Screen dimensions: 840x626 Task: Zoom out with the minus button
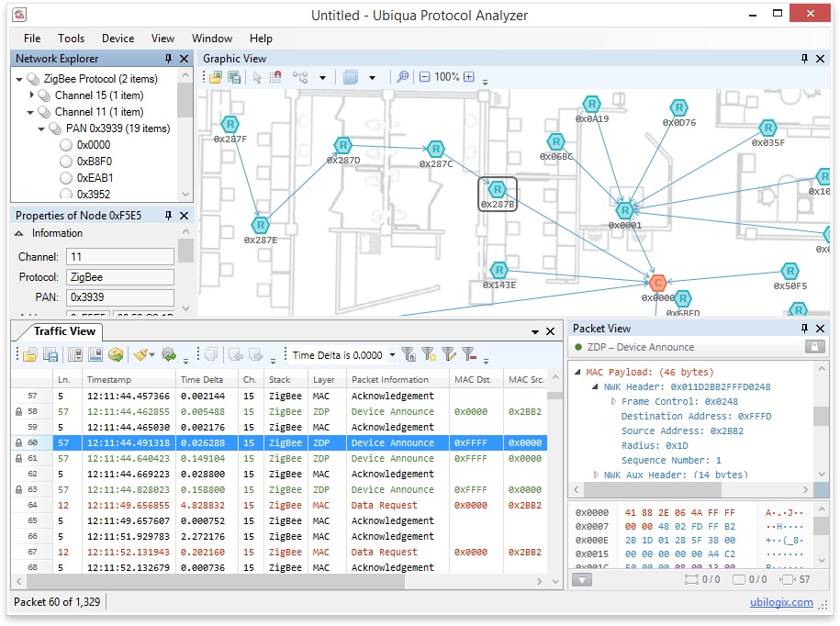(x=424, y=77)
